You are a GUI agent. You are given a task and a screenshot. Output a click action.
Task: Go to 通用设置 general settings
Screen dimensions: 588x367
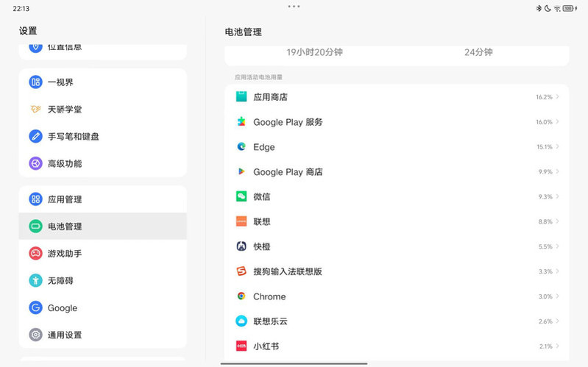click(x=103, y=335)
